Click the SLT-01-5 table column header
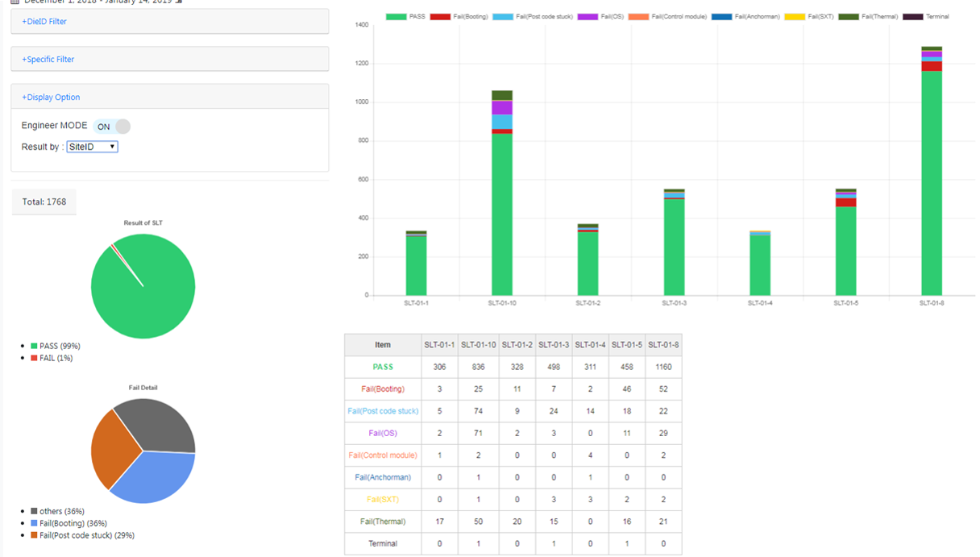The height and width of the screenshot is (557, 980). click(x=629, y=345)
